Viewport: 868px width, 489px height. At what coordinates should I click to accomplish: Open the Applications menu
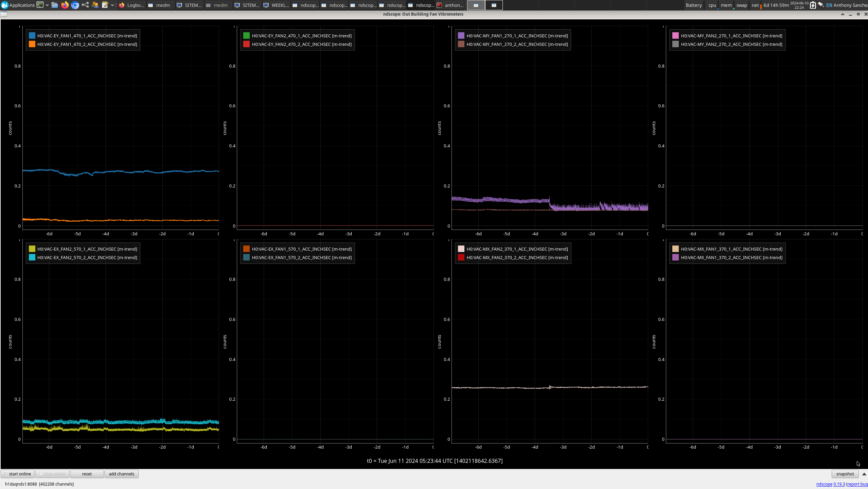pyautogui.click(x=18, y=5)
